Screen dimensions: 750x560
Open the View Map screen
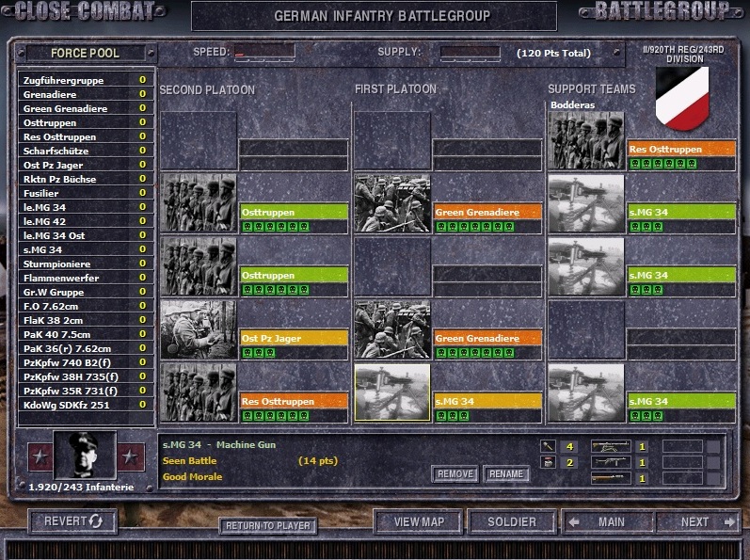pos(419,521)
